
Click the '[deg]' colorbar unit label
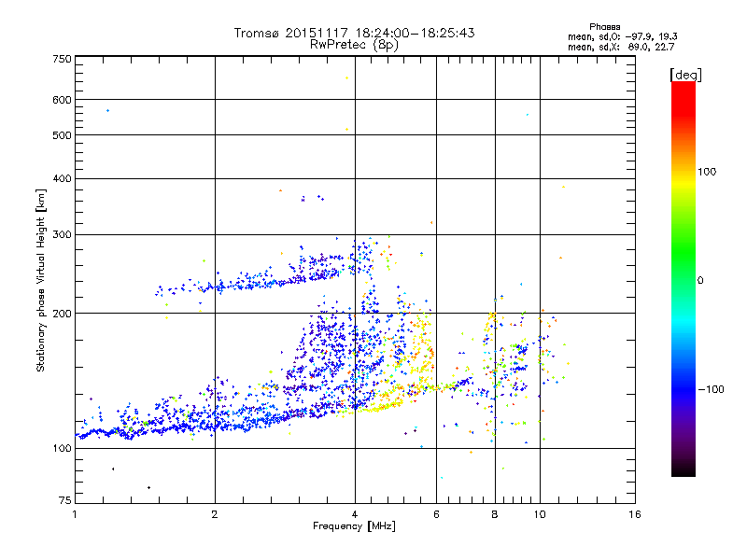click(685, 75)
